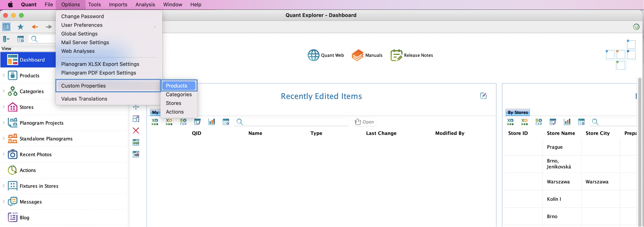Screen dimensions: 644x227
Task: Toggle the sidebar panel icon
Action: click(x=6, y=27)
